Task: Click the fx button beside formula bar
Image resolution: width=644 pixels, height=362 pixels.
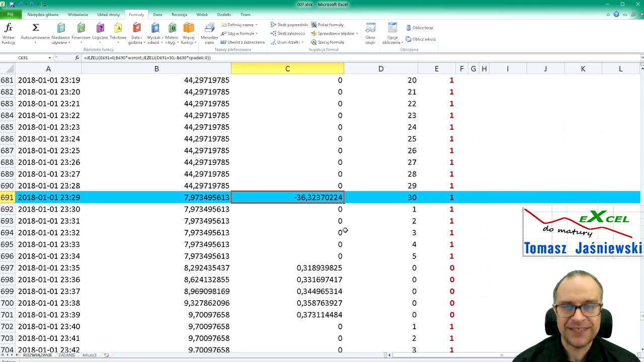Action: click(77, 58)
